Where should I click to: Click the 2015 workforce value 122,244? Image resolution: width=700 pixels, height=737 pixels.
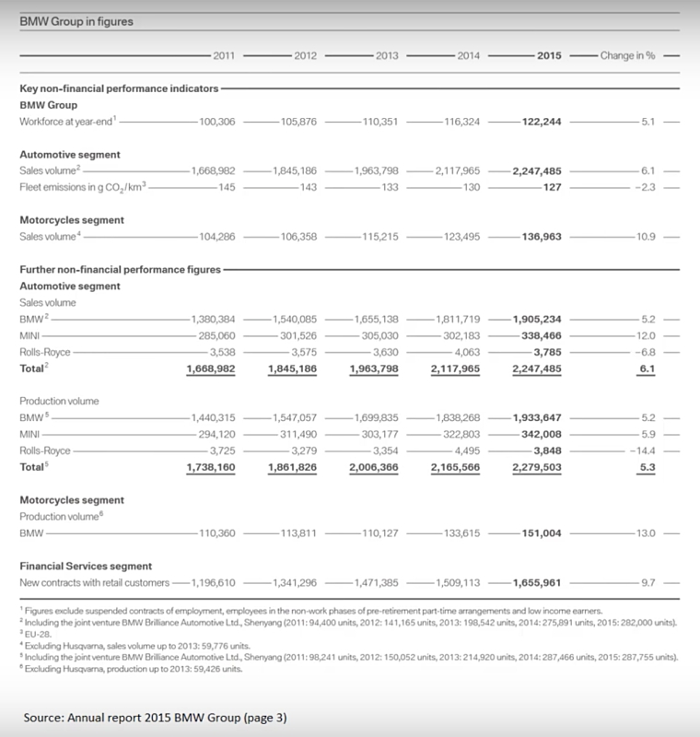pos(539,121)
